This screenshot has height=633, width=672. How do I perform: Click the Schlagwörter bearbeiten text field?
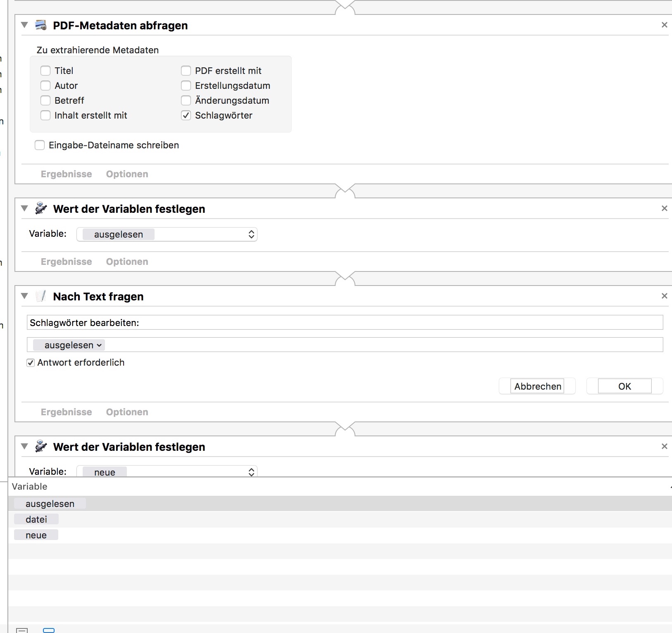coord(345,323)
